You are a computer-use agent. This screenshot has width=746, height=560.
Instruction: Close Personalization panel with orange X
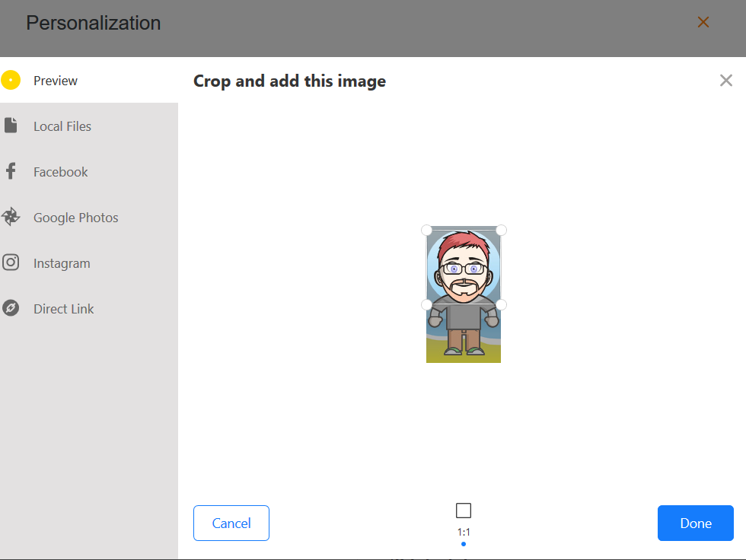click(x=703, y=23)
